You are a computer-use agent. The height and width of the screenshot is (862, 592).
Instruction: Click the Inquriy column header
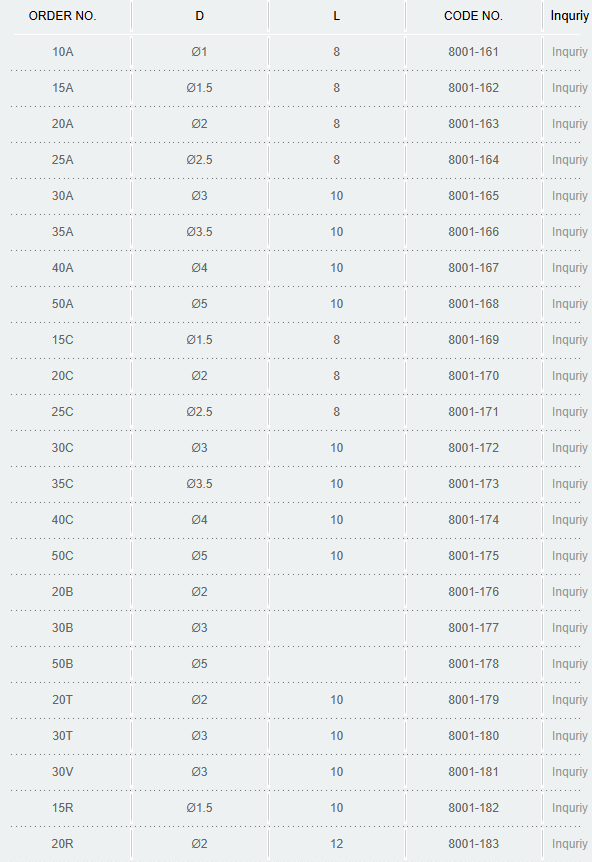click(569, 16)
